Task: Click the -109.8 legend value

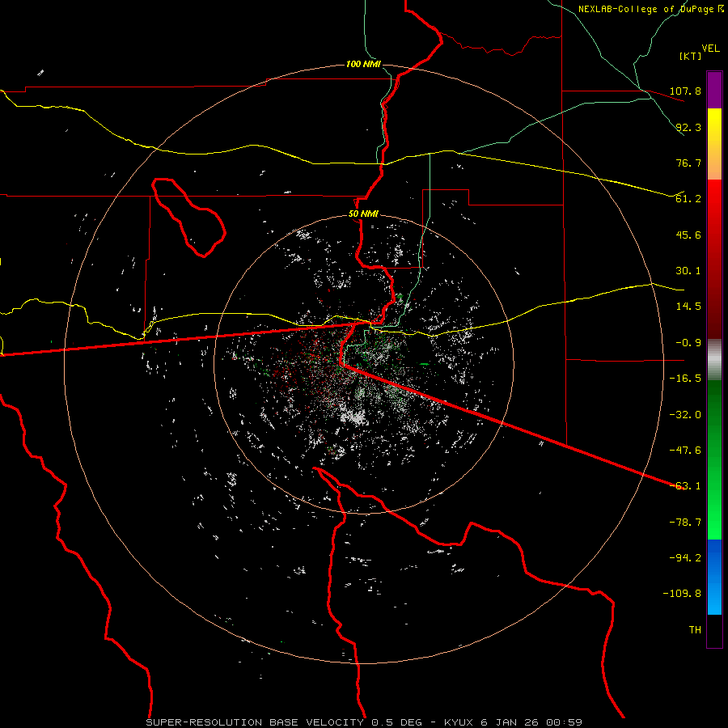Action: 682,594
